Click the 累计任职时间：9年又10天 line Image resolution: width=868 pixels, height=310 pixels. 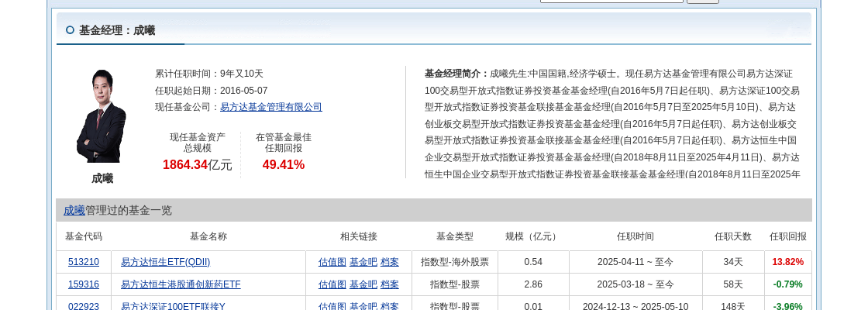point(209,74)
